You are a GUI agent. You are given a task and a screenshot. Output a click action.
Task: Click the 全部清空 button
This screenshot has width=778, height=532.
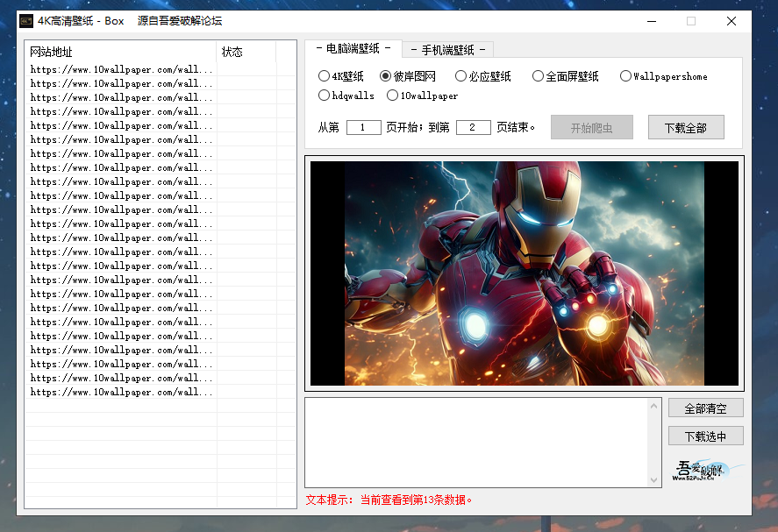pos(706,408)
